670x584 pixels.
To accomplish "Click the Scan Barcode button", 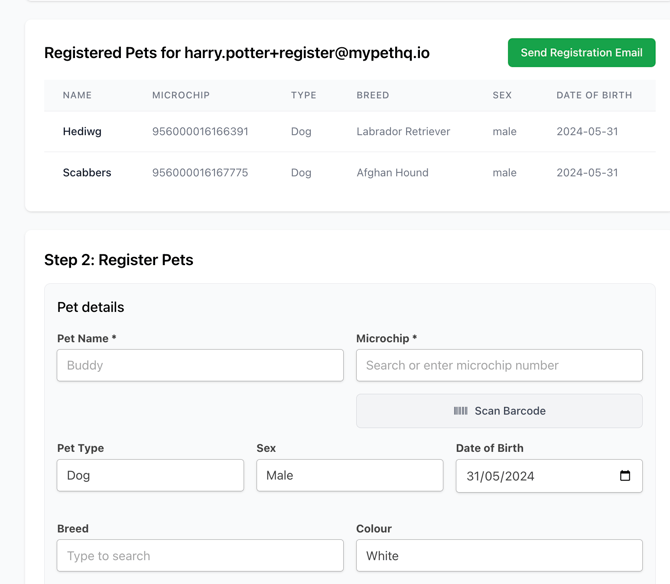I will [499, 411].
